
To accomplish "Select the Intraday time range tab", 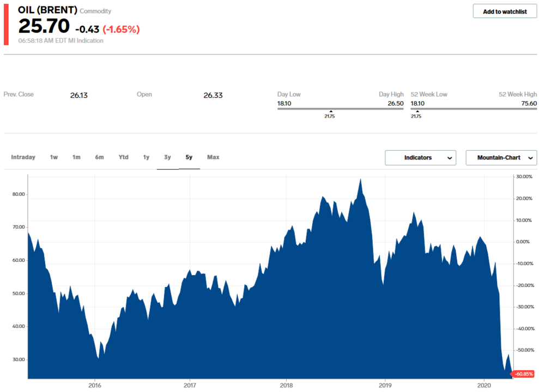I will click(23, 157).
